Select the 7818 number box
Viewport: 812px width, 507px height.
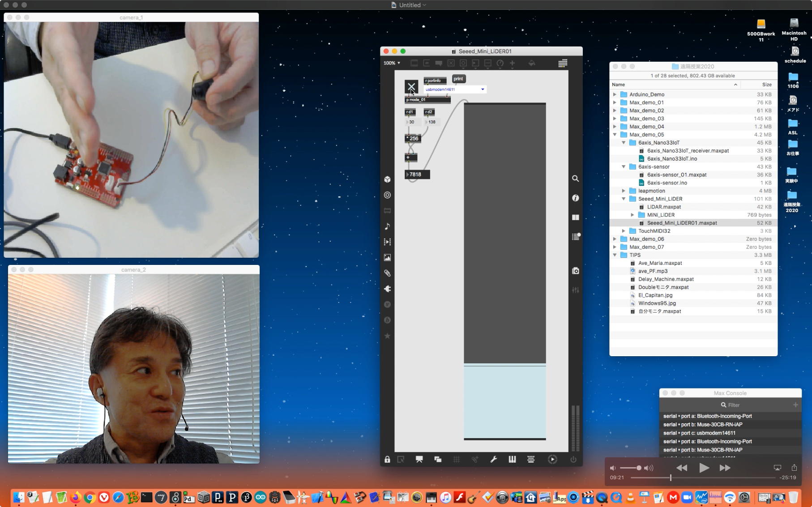click(x=418, y=175)
